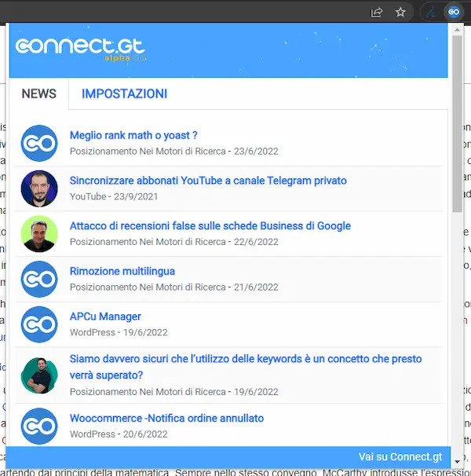Click the Connect.gt logo in header
Image resolution: width=471 pixels, height=476 pixels.
80,46
